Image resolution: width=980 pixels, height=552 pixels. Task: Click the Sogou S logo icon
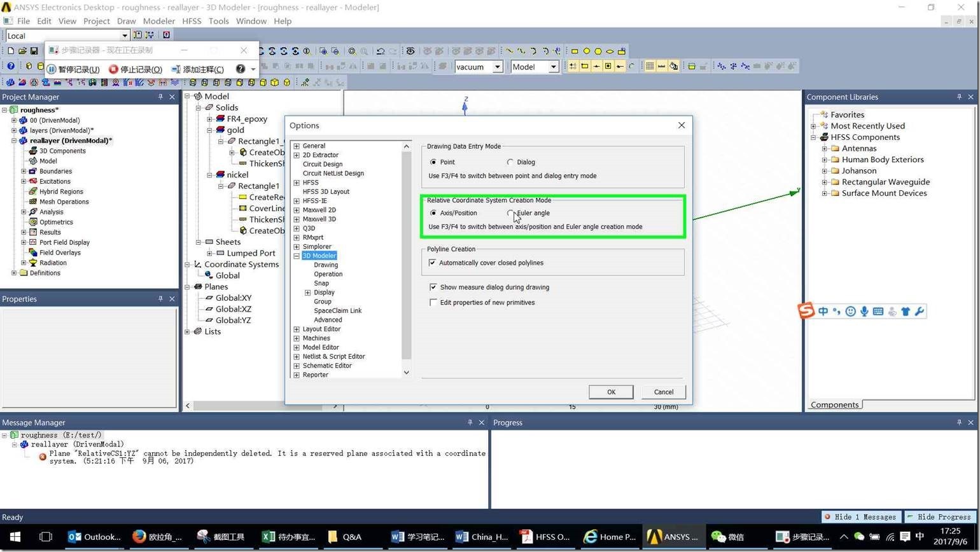[806, 310]
